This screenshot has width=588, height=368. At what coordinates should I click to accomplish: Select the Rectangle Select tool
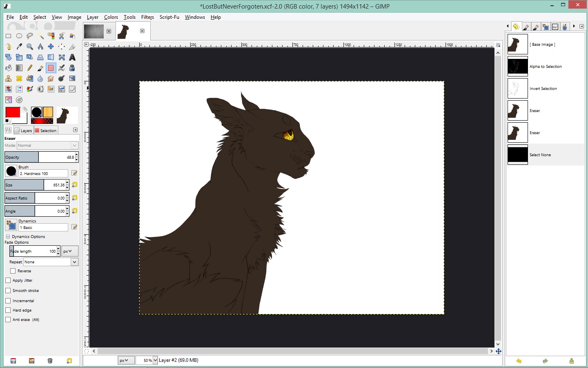point(9,36)
